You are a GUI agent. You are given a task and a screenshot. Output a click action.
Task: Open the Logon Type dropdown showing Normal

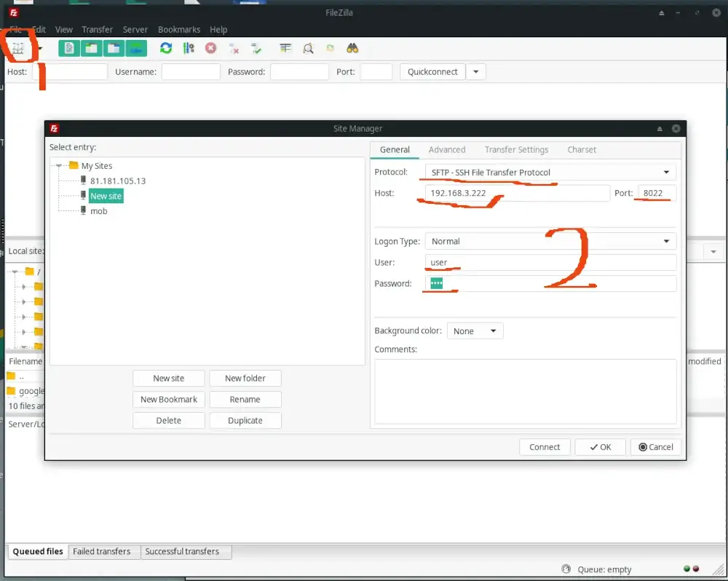pyautogui.click(x=550, y=242)
